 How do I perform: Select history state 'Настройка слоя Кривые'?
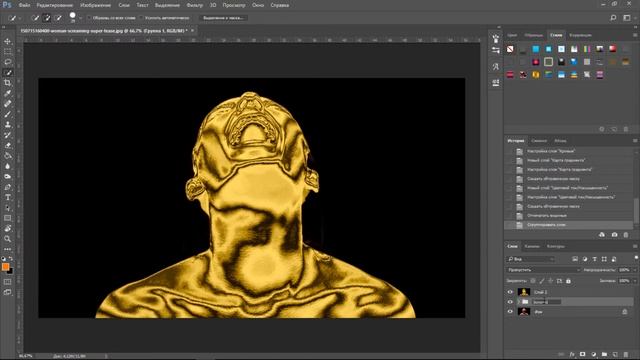(569, 151)
